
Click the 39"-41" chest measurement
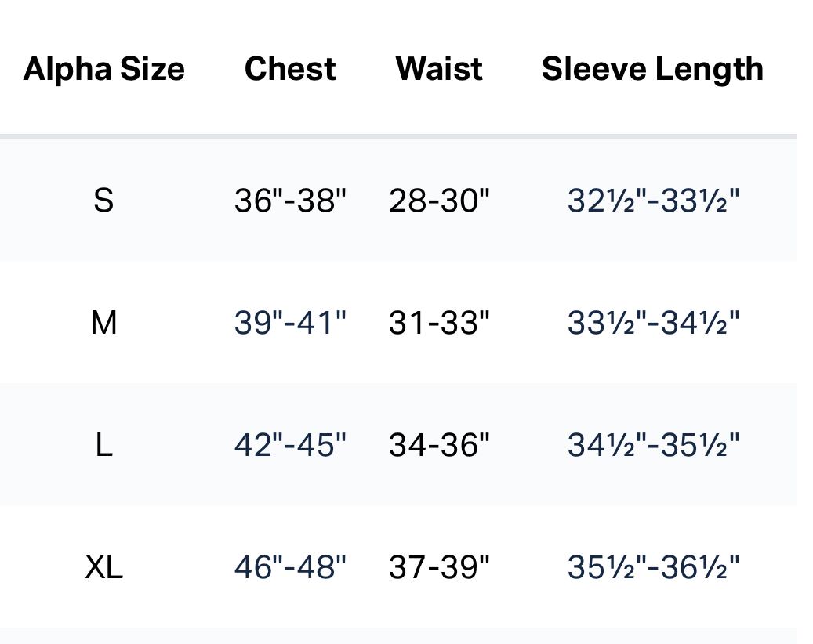click(290, 323)
